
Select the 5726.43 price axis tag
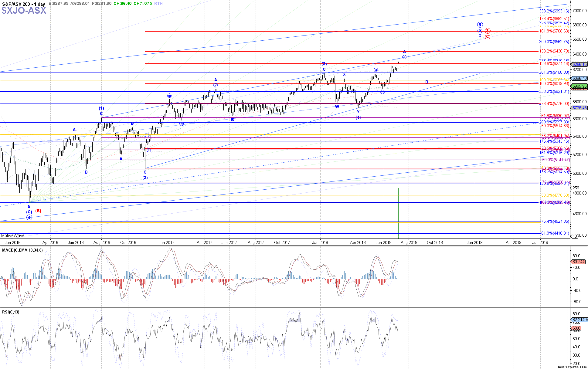coord(579,108)
